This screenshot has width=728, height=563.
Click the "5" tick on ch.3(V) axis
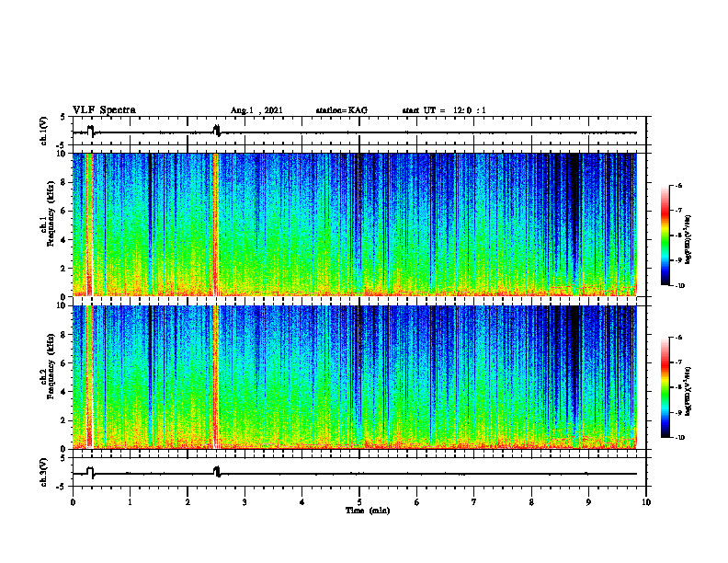tap(63, 458)
